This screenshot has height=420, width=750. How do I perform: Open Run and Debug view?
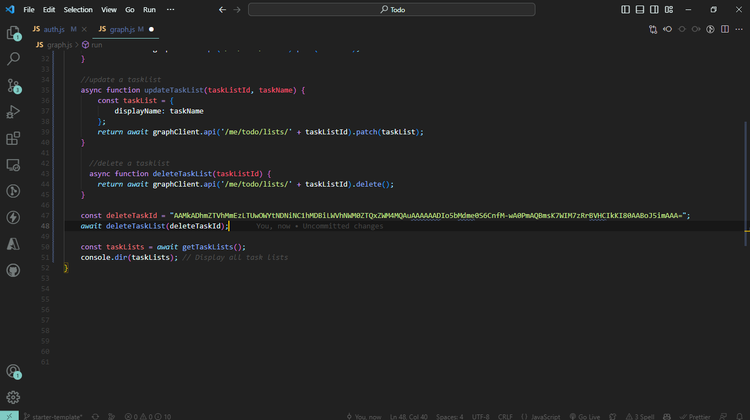pos(14,112)
